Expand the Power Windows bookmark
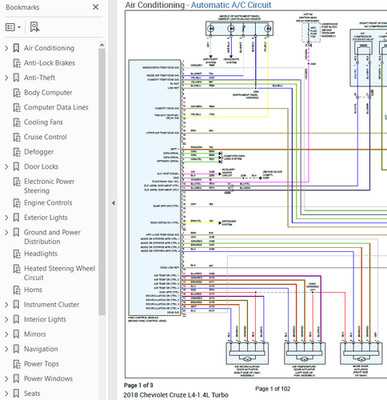The image size is (387, 400). pyautogui.click(x=6, y=379)
